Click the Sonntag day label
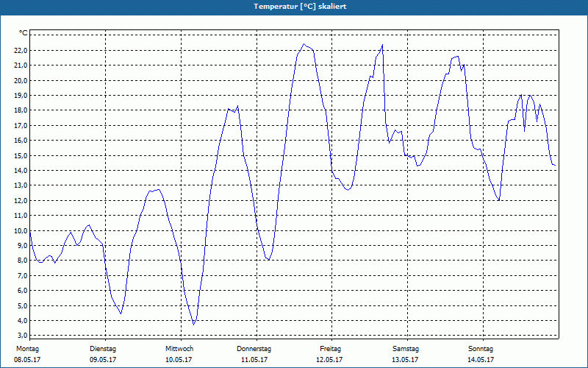 pyautogui.click(x=481, y=349)
